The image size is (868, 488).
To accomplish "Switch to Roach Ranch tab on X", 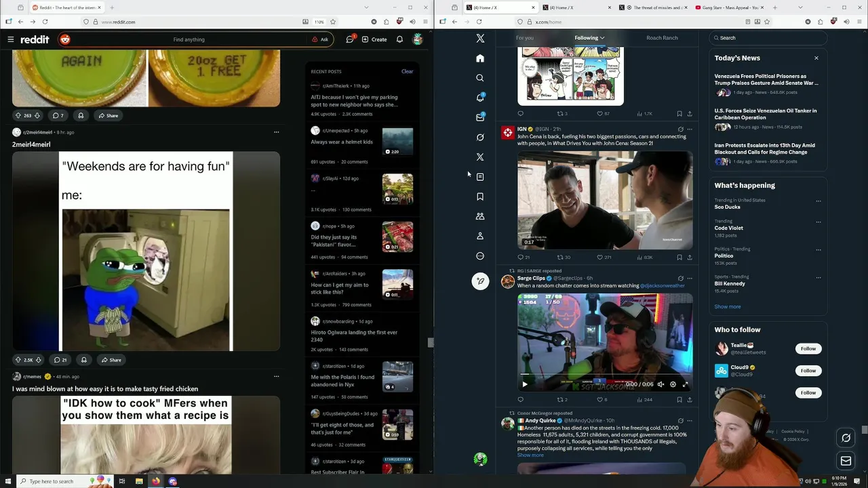I will tap(662, 38).
